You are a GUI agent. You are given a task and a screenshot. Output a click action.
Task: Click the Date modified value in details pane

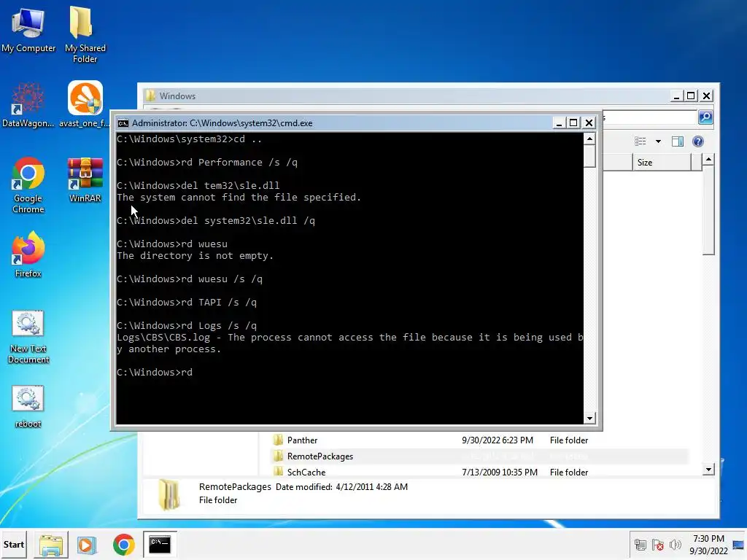point(371,486)
